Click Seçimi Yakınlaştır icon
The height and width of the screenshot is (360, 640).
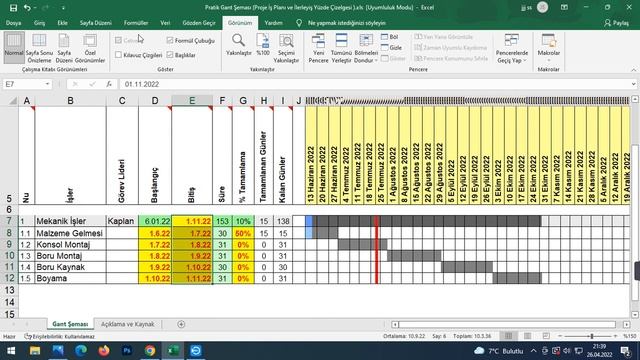coord(286,41)
